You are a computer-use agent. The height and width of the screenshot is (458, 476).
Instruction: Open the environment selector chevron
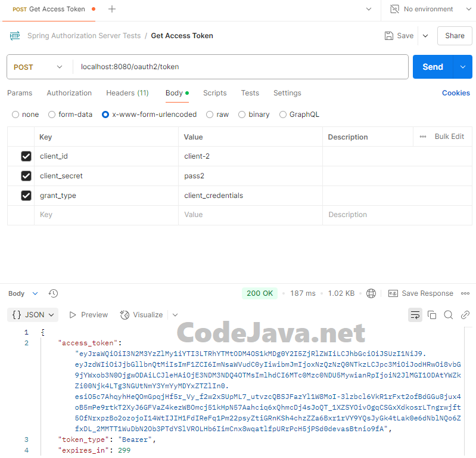469,9
